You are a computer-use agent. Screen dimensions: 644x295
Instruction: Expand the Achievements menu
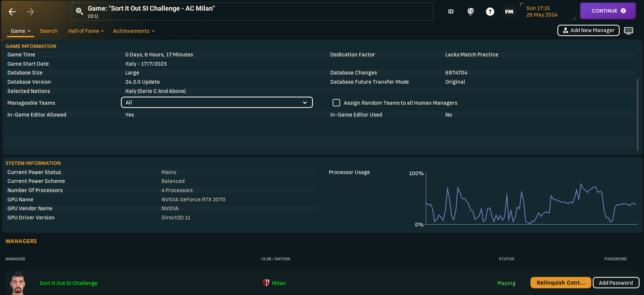coord(134,31)
